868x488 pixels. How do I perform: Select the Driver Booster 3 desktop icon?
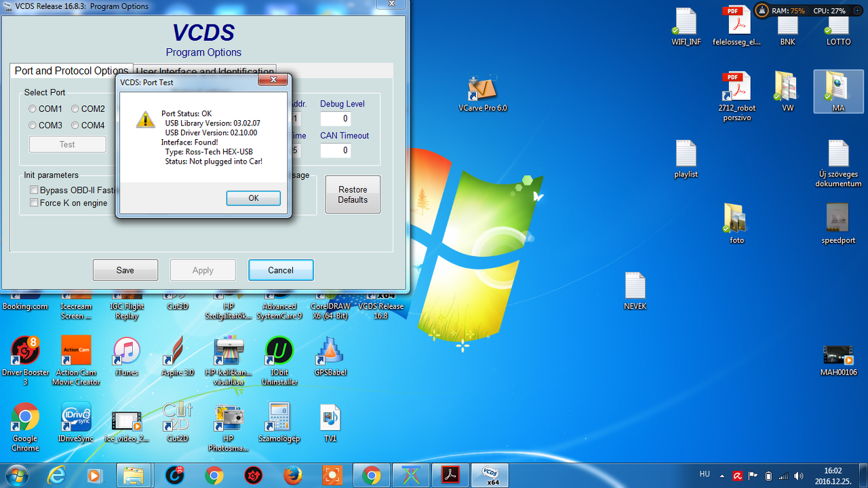(25, 361)
